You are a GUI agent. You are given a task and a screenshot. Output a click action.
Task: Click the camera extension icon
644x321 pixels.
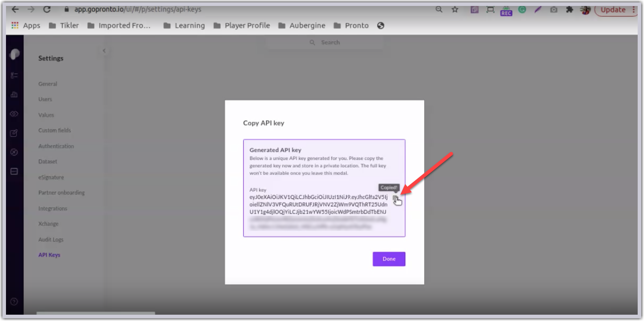[554, 9]
